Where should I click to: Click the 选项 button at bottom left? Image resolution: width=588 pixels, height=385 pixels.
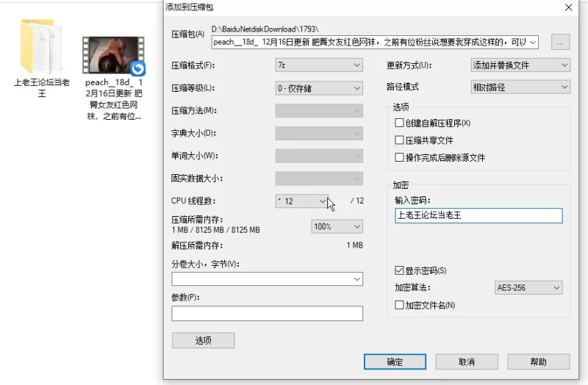204,340
